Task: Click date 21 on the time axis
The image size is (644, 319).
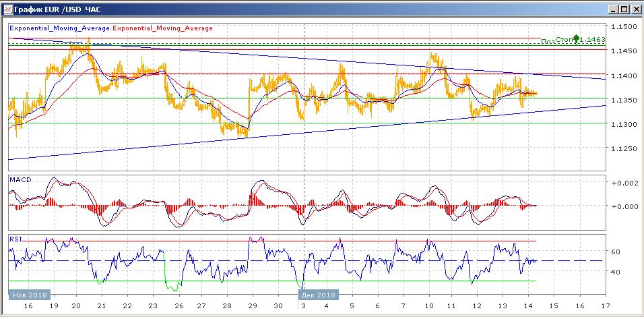Action: pyautogui.click(x=102, y=306)
